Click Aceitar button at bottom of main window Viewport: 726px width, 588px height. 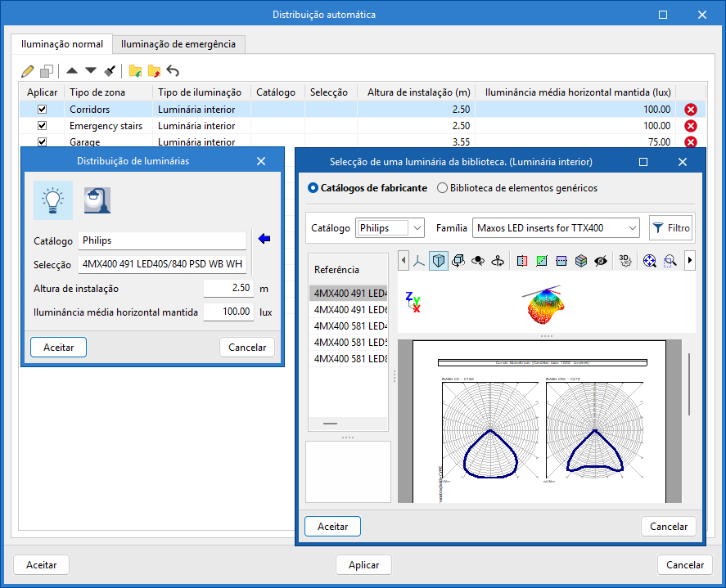click(x=41, y=565)
